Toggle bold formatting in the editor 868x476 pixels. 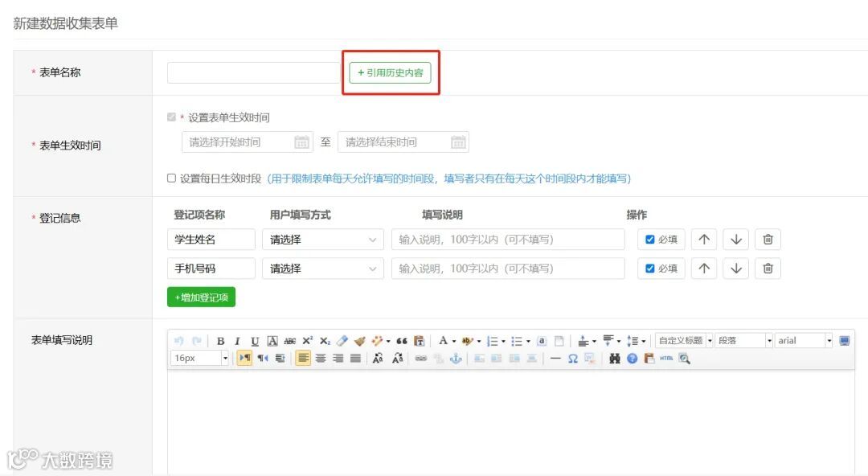tap(220, 341)
